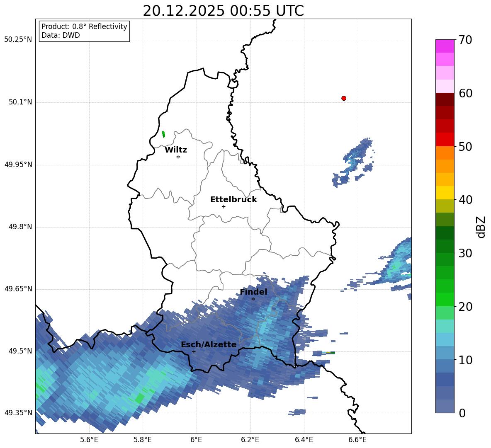Click the 49.65°N latitude label
Viewport: 491px width, 448px height.
[18, 289]
